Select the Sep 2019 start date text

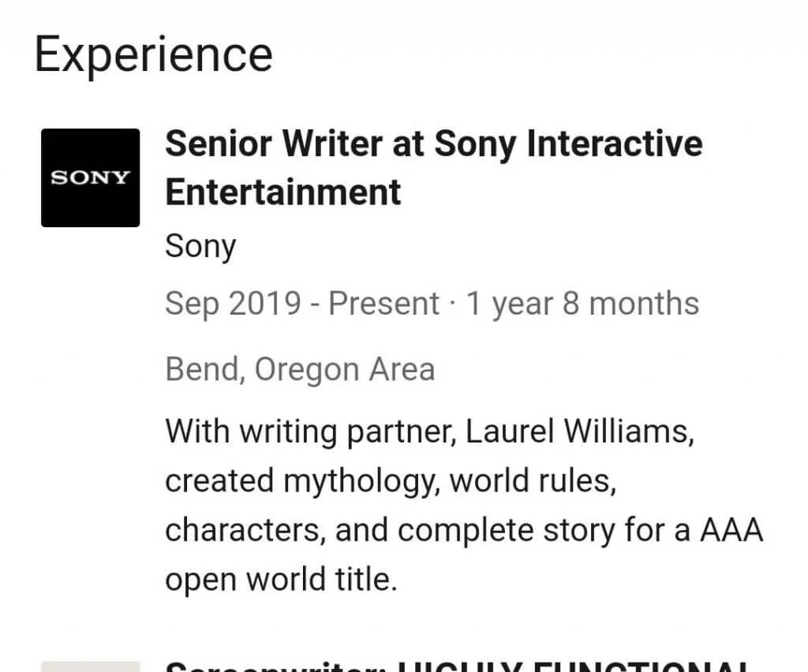pos(233,304)
